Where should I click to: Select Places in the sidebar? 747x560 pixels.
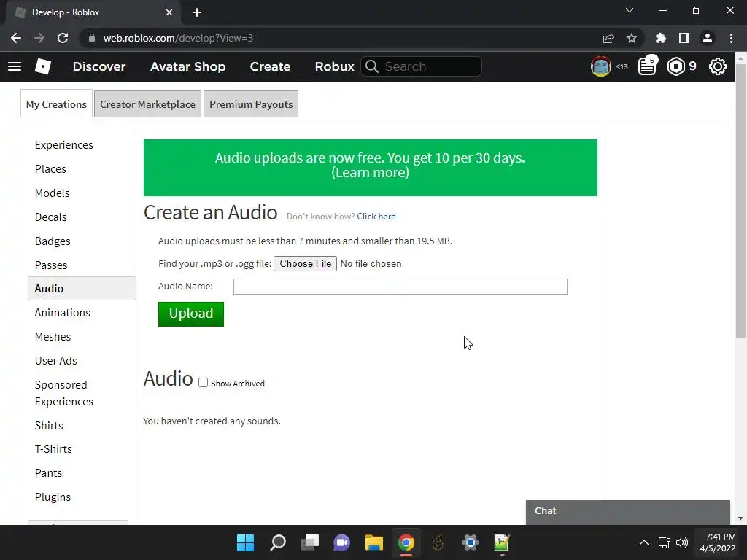click(x=50, y=169)
